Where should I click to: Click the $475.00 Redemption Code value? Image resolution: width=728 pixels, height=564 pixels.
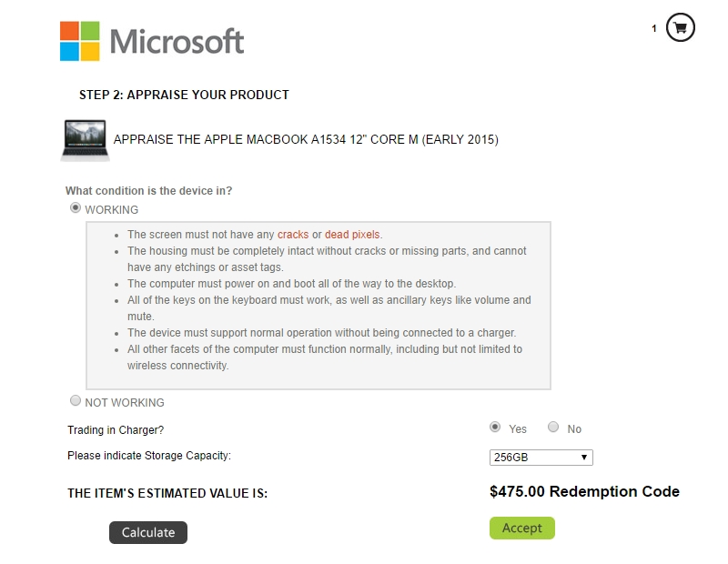584,491
